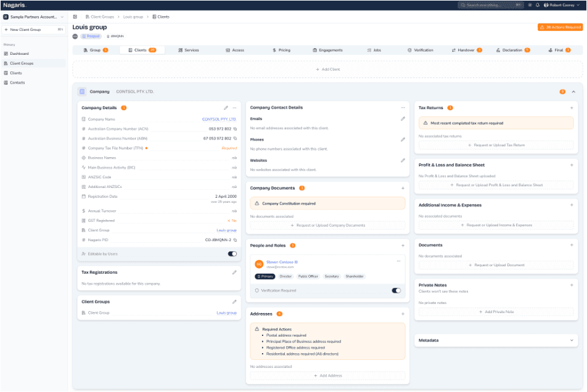The image size is (587, 392).
Task: Edit the Client Groups section
Action: (234, 301)
